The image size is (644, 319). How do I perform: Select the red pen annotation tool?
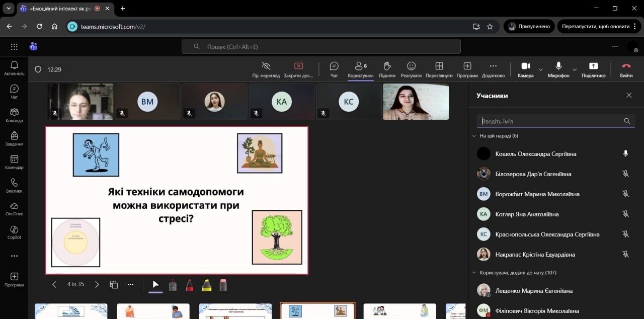[190, 285]
